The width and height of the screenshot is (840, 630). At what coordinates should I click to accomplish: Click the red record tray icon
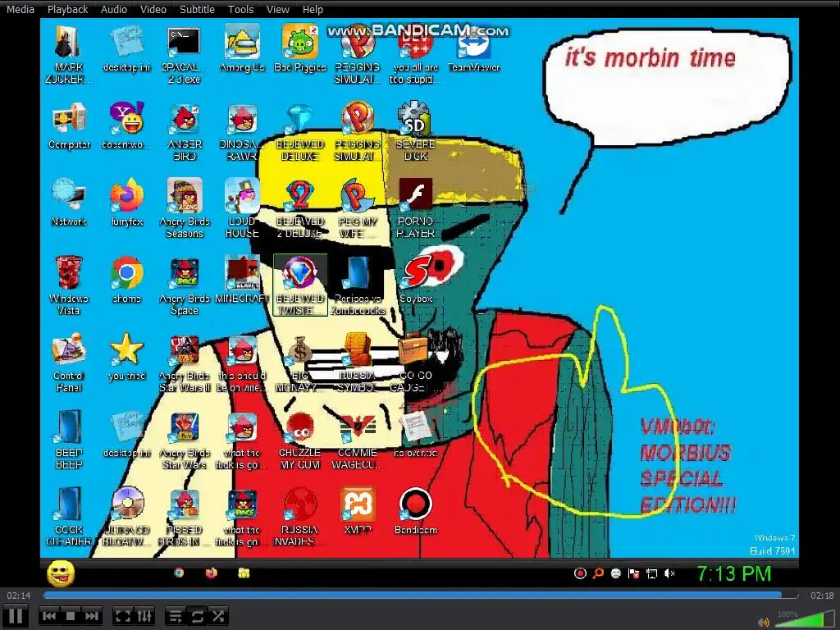pyautogui.click(x=580, y=573)
